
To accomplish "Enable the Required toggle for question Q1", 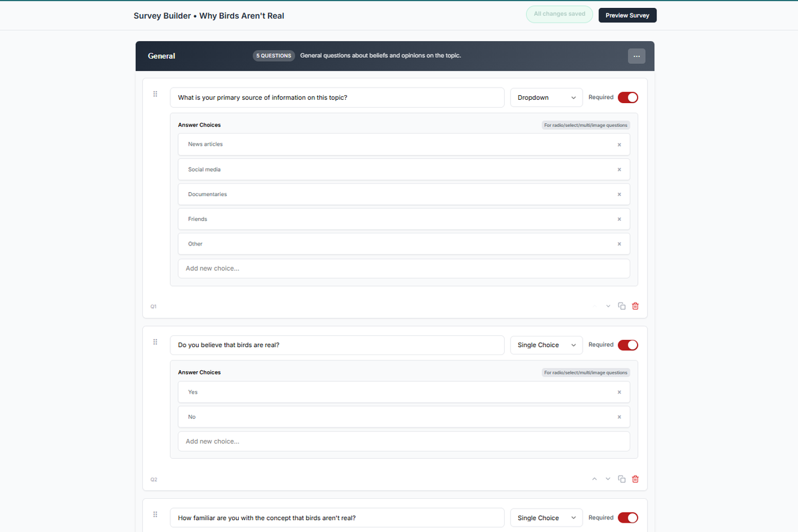I will tap(628, 97).
